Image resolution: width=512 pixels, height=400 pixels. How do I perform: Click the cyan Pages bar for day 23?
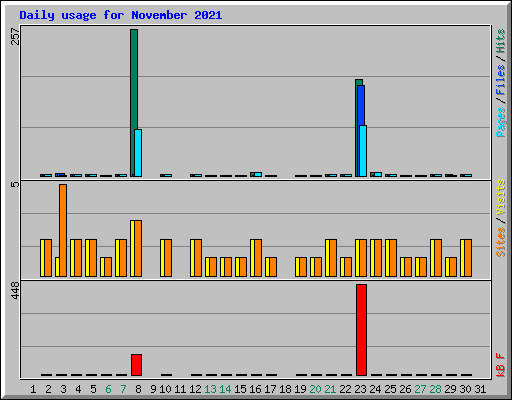(x=363, y=151)
